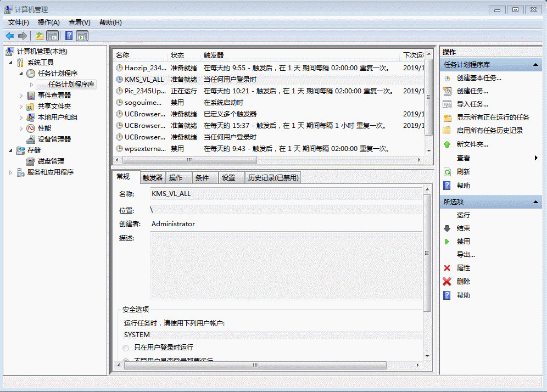Click the details pane vertical scrollbar thumb

coord(427,253)
